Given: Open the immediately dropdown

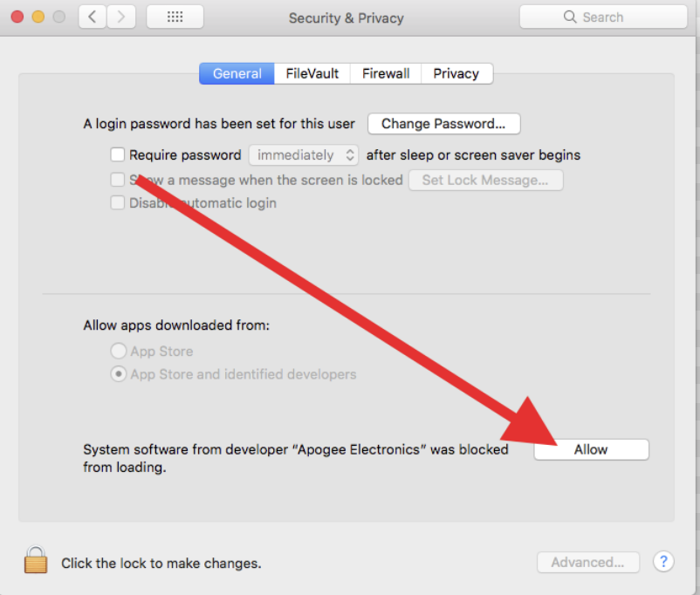Looking at the screenshot, I should click(303, 154).
